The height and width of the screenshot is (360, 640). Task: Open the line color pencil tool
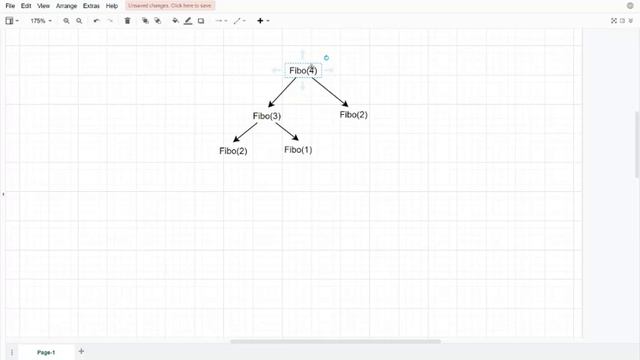click(188, 21)
